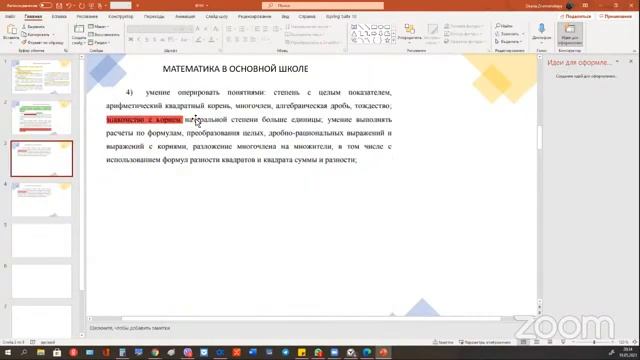Click the bulleted list icon

coord(229,29)
